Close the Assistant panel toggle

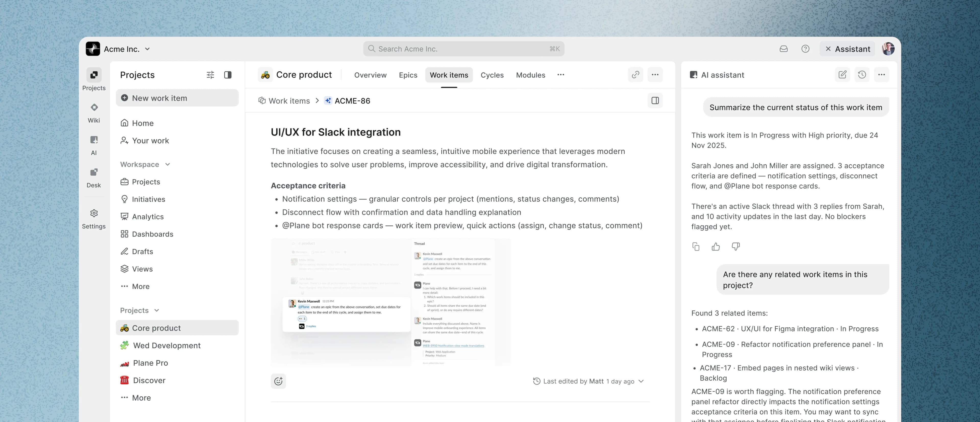tap(847, 49)
